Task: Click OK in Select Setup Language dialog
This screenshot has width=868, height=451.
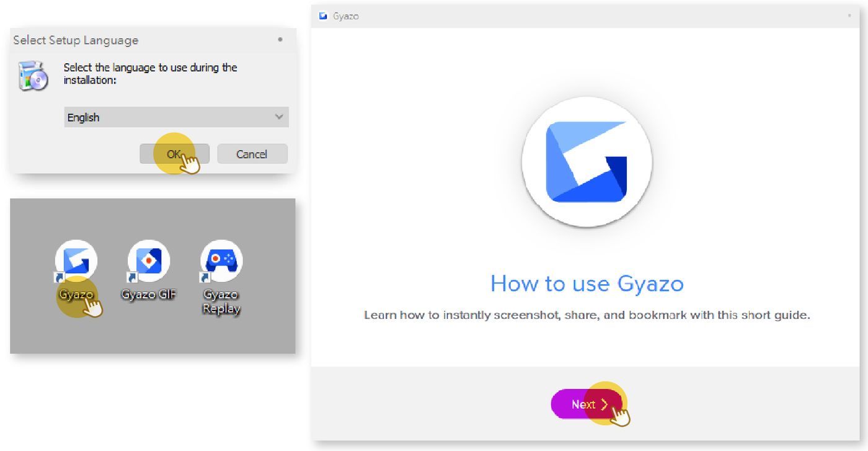Action: [x=174, y=154]
